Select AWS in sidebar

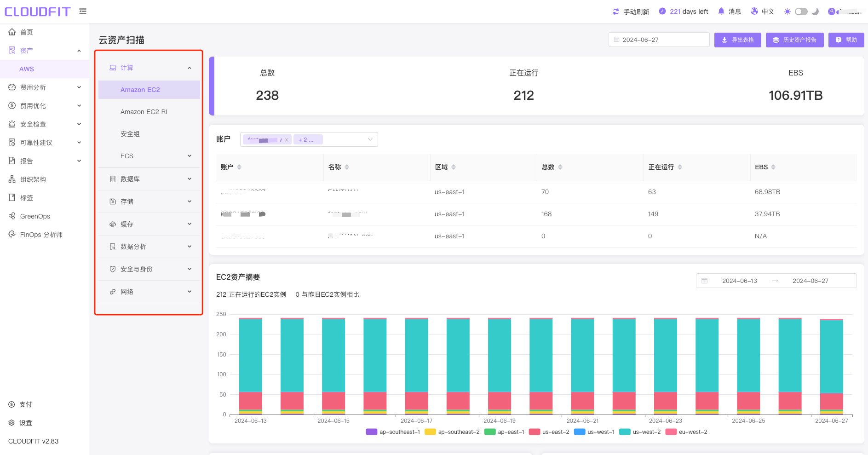coord(45,69)
